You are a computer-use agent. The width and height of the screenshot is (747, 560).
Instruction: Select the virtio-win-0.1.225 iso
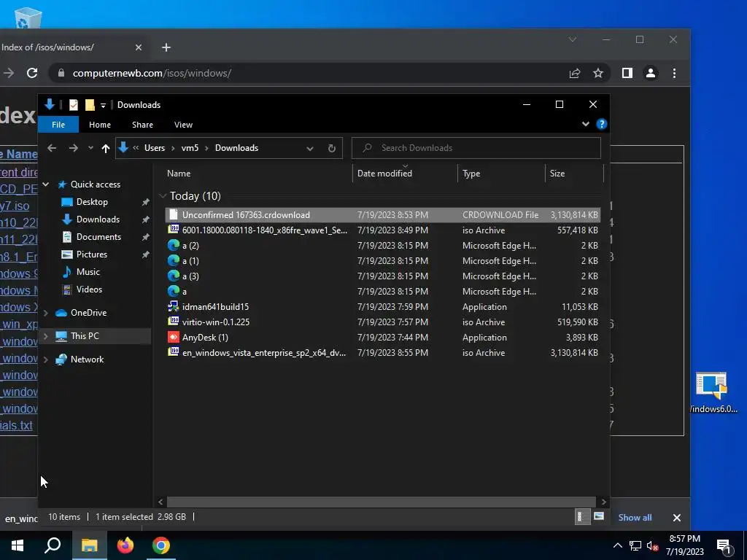pos(382,322)
